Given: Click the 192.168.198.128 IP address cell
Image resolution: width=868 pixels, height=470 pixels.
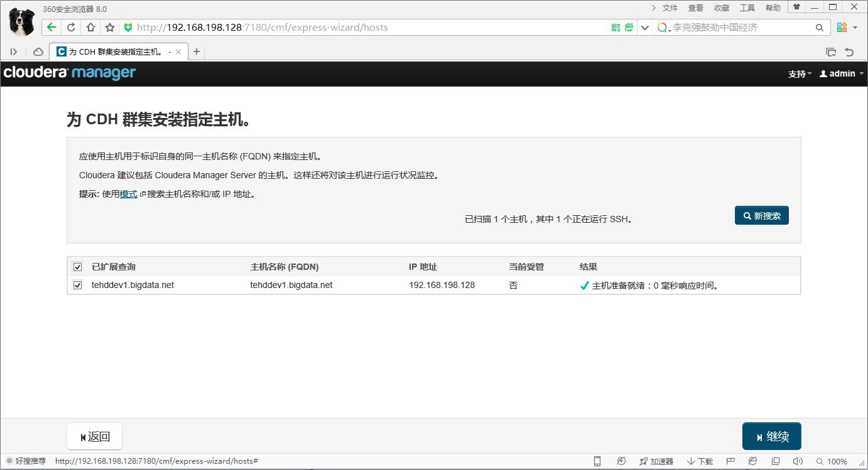Looking at the screenshot, I should (442, 285).
